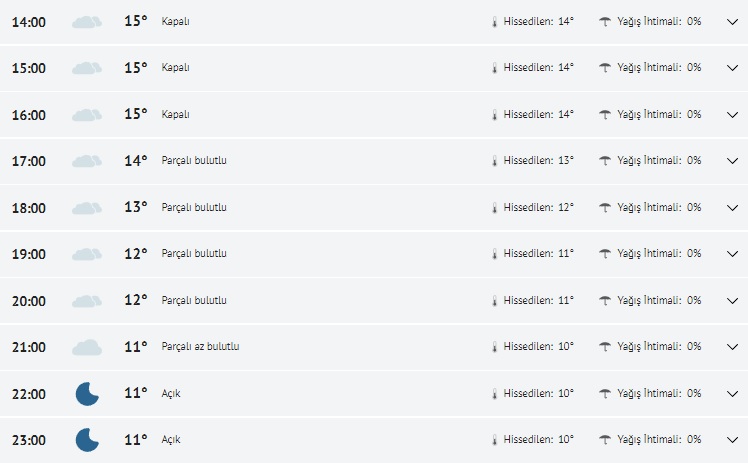Click the 'Açık' label at 22:00
748x463 pixels.
(x=171, y=393)
